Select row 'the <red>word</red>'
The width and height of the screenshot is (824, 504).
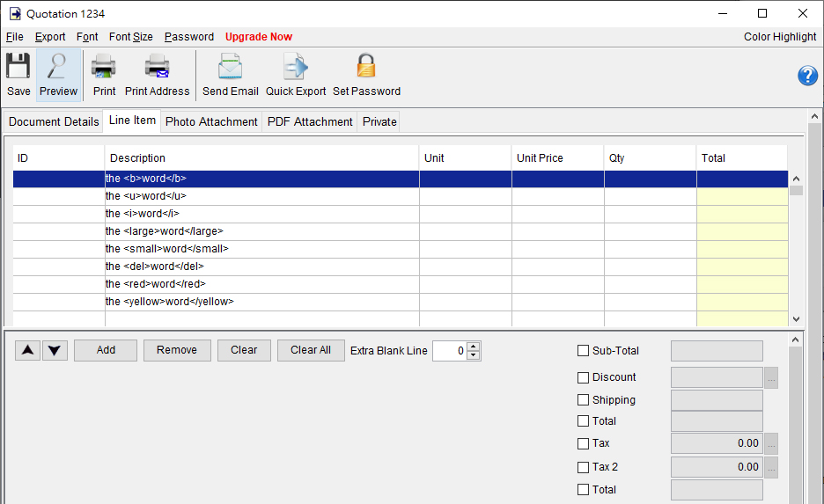(401, 285)
